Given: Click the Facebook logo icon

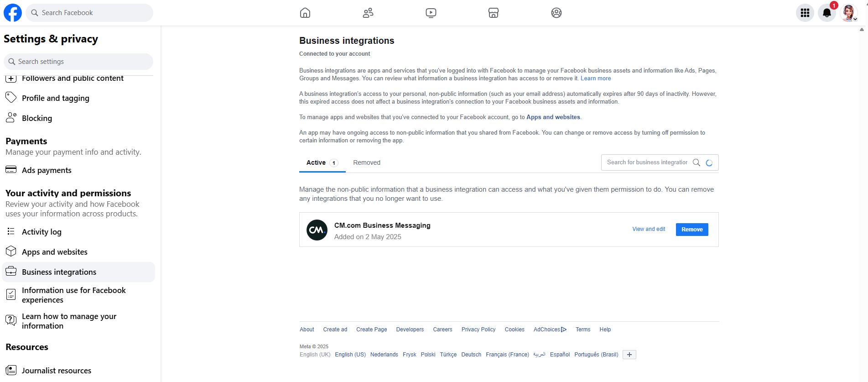Looking at the screenshot, I should (13, 13).
